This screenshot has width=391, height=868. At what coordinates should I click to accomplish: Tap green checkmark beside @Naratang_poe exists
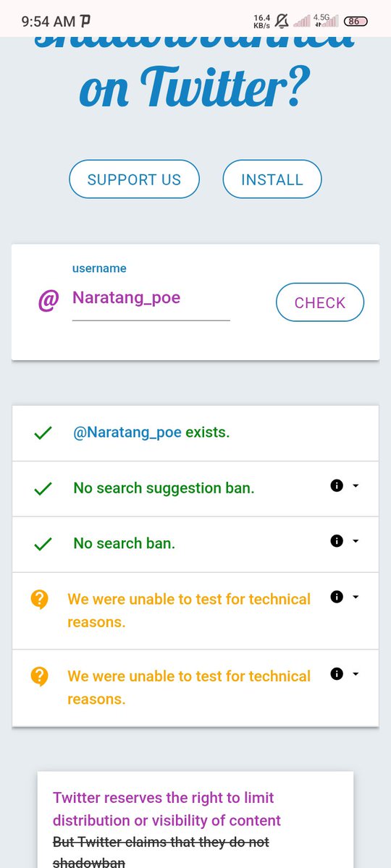pyautogui.click(x=43, y=433)
